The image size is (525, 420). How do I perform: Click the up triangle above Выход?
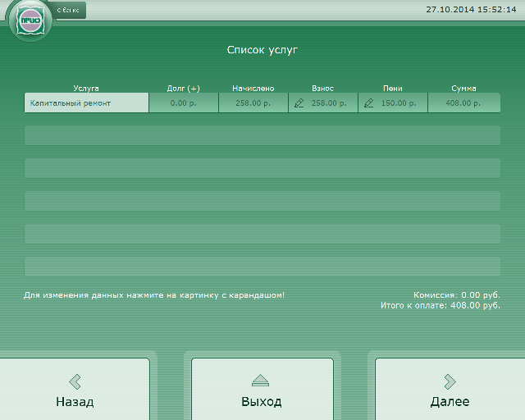261,381
